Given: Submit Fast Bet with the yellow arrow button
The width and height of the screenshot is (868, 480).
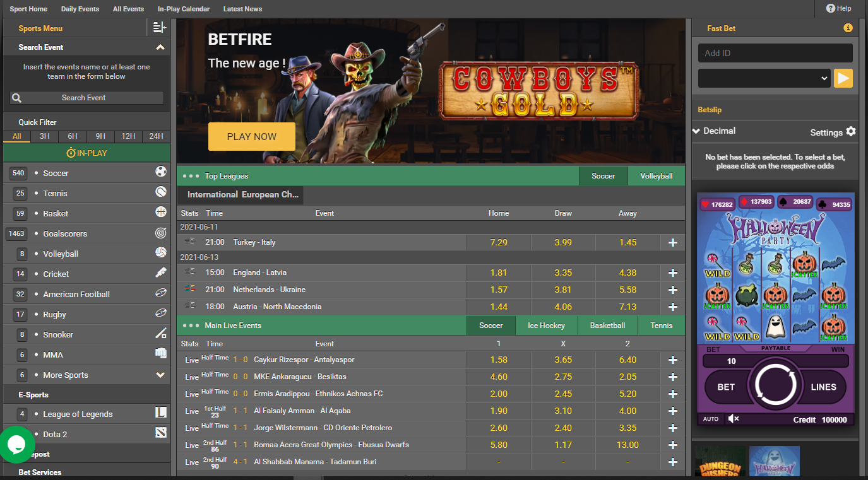Looking at the screenshot, I should pyautogui.click(x=843, y=78).
